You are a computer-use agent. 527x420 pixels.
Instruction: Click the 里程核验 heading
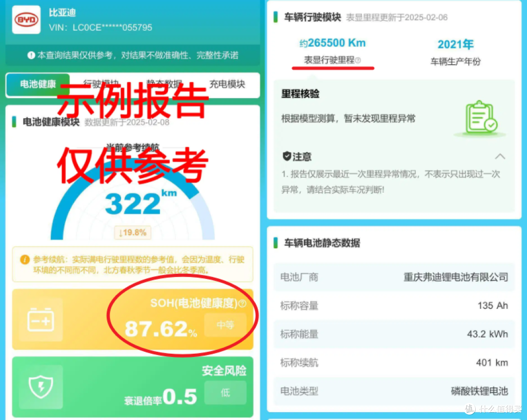(300, 94)
